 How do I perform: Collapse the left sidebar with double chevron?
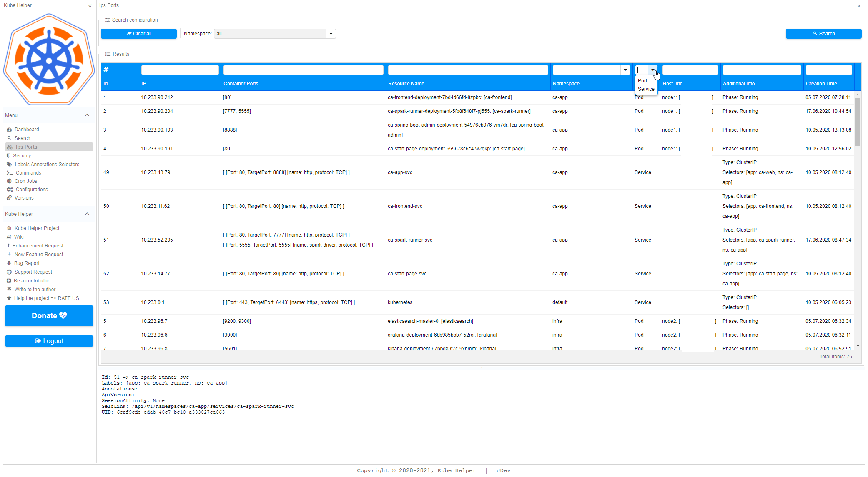point(90,5)
